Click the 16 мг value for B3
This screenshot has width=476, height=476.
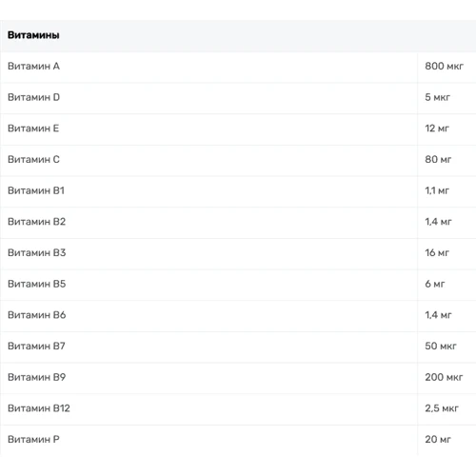437,252
